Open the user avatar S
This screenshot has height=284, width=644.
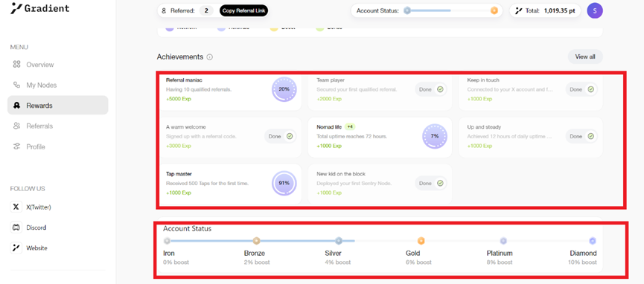[x=595, y=10]
